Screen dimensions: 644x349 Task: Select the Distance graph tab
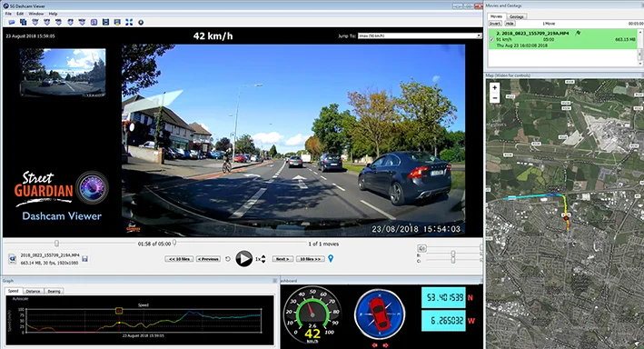[33, 291]
